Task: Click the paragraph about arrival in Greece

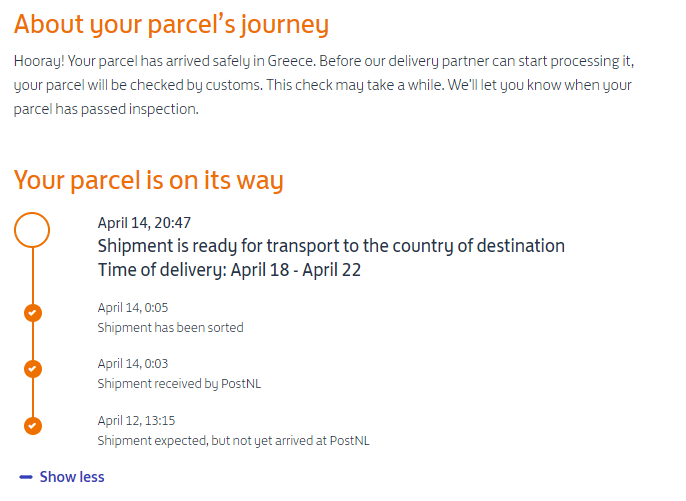Action: [x=324, y=85]
